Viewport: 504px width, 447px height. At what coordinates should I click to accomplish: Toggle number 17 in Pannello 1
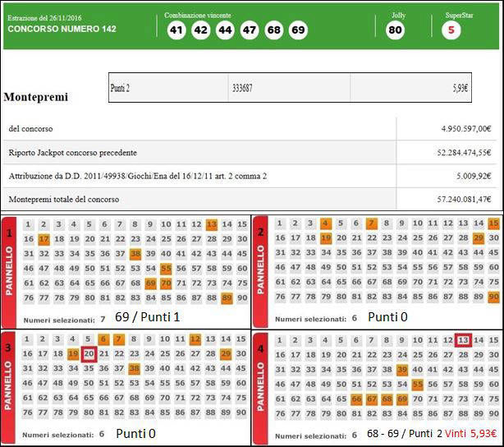pos(44,239)
